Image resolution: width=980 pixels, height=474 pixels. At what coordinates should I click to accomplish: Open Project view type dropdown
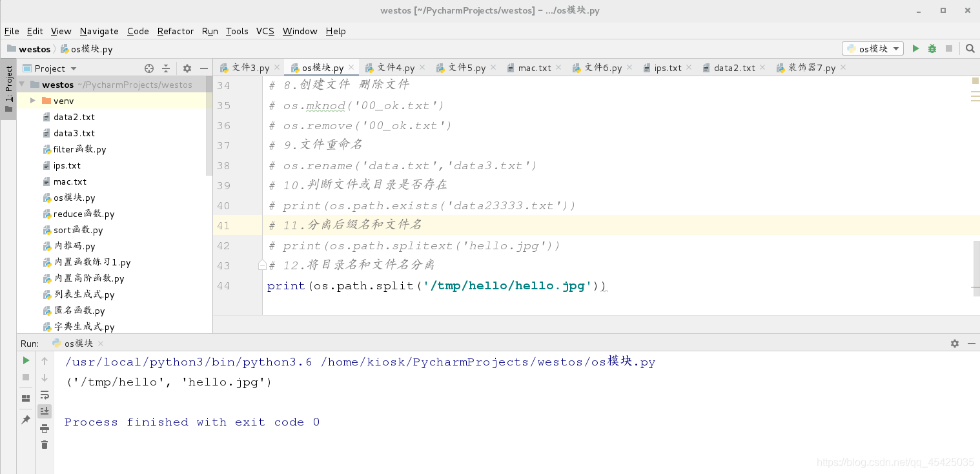pos(74,68)
